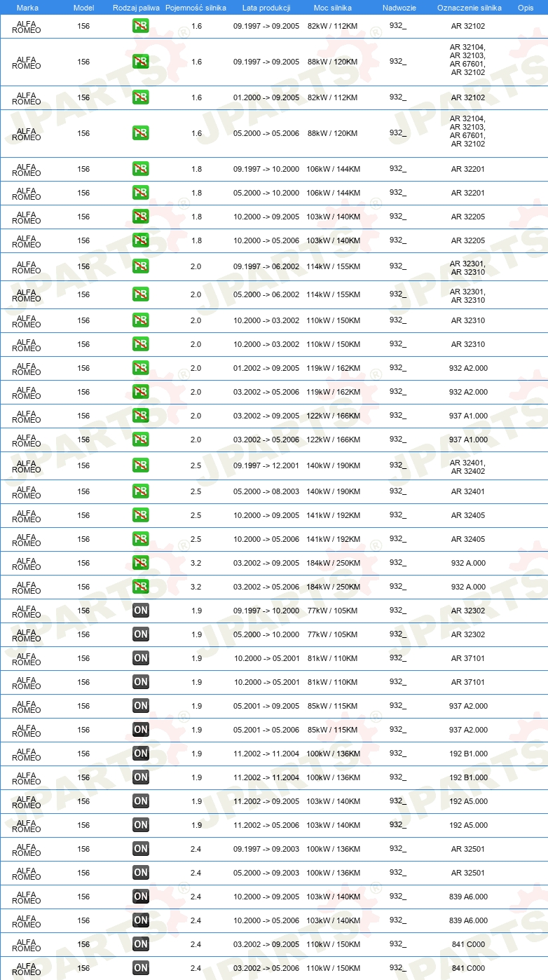Click diesel ON icon for 2.4 110kW row ending 05.2006

[x=140, y=968]
